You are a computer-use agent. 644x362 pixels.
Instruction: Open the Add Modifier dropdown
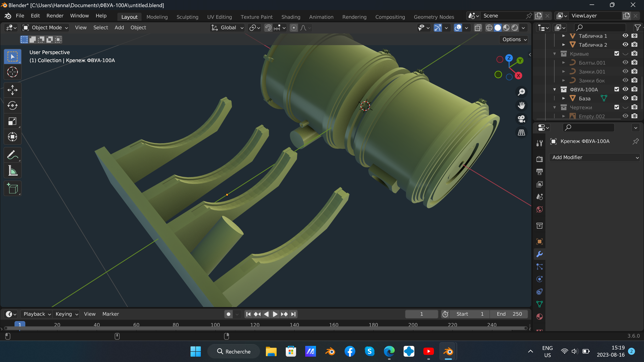click(595, 157)
